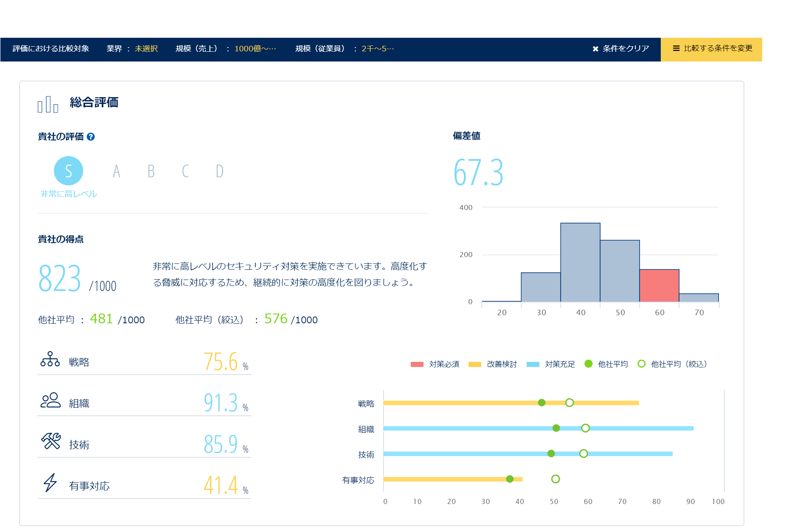The image size is (797, 532).
Task: Click the filled green dot on 有事対応 row
Action: point(510,479)
